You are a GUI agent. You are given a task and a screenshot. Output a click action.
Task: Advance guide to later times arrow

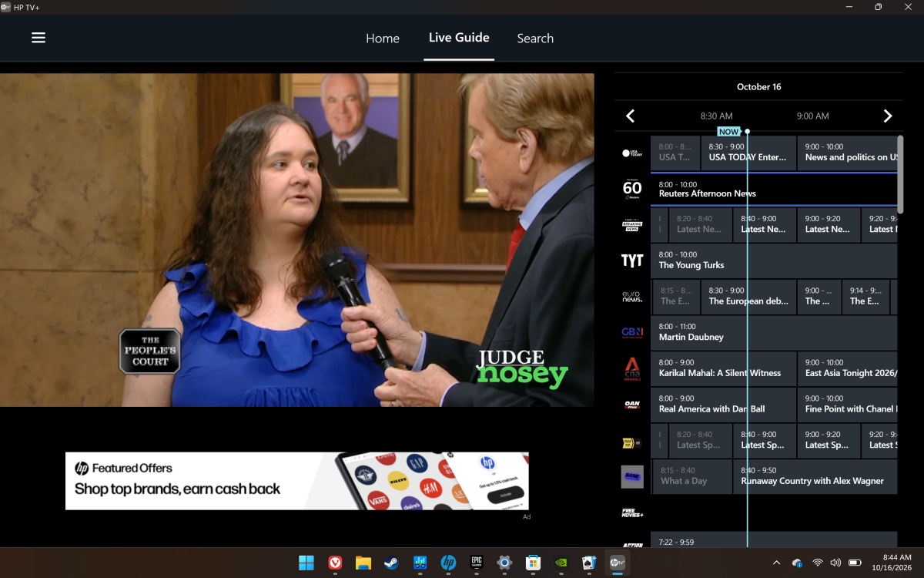pyautogui.click(x=887, y=116)
